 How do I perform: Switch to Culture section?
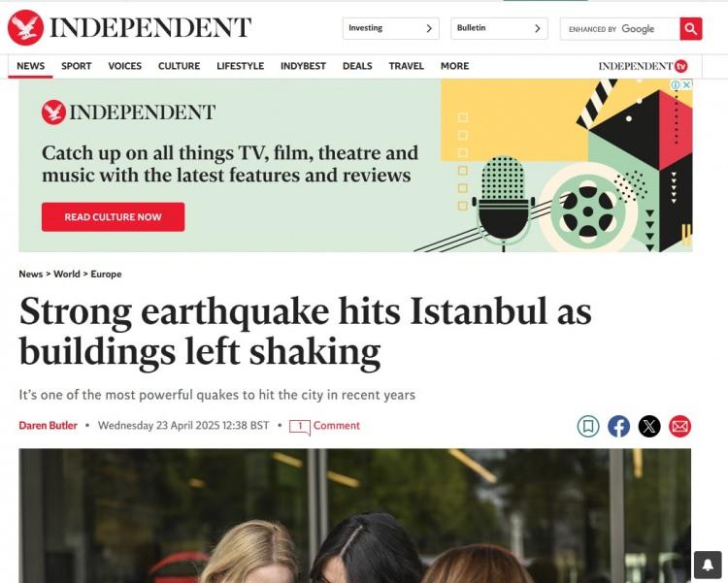pyautogui.click(x=179, y=66)
